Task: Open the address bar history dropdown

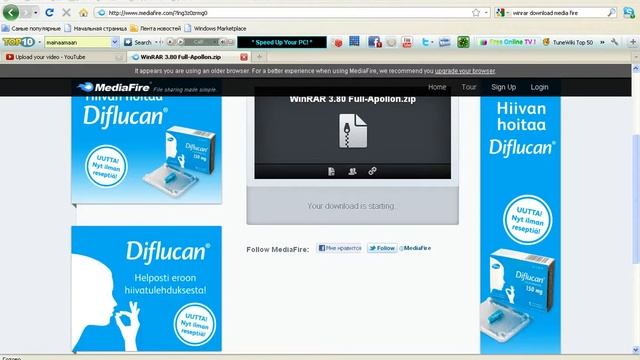Action: pos(486,13)
